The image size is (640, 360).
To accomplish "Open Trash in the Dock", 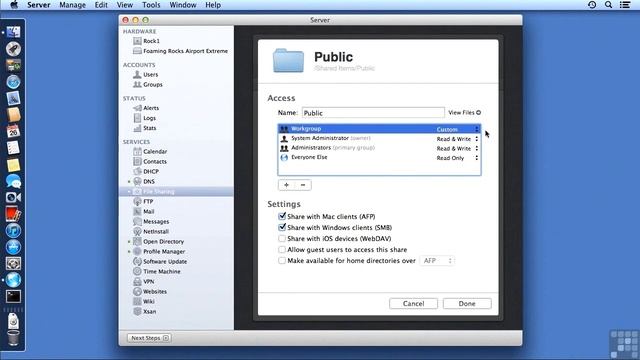I will tap(13, 338).
